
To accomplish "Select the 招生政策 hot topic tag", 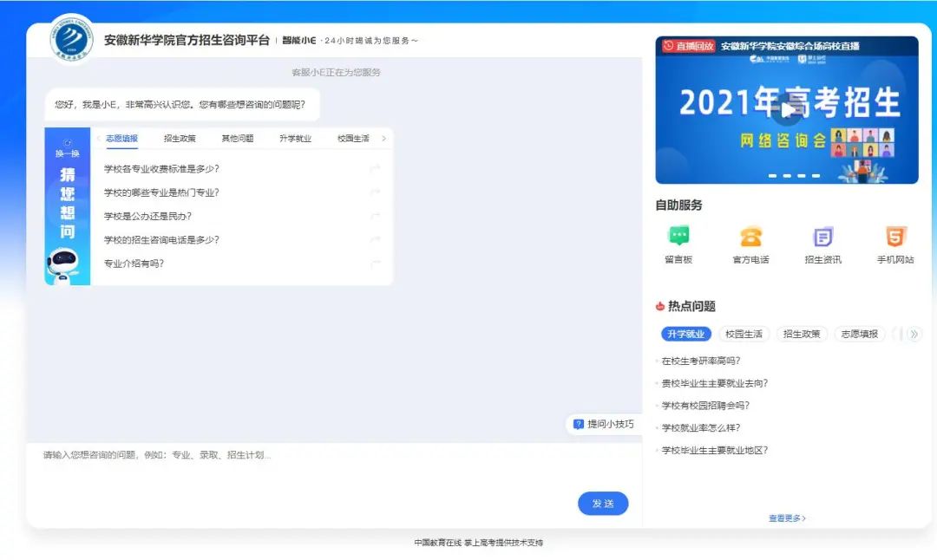I will coord(802,334).
